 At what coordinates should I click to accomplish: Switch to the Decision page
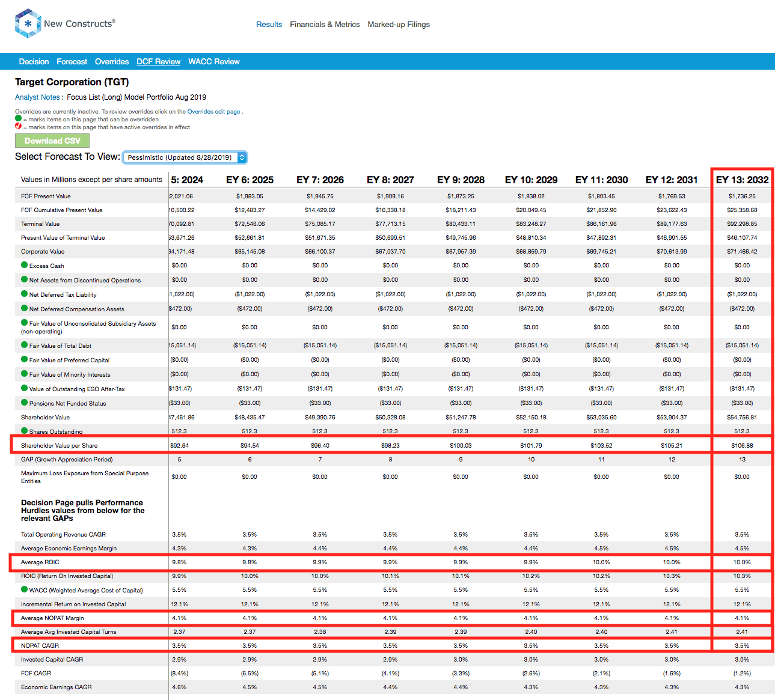point(34,62)
